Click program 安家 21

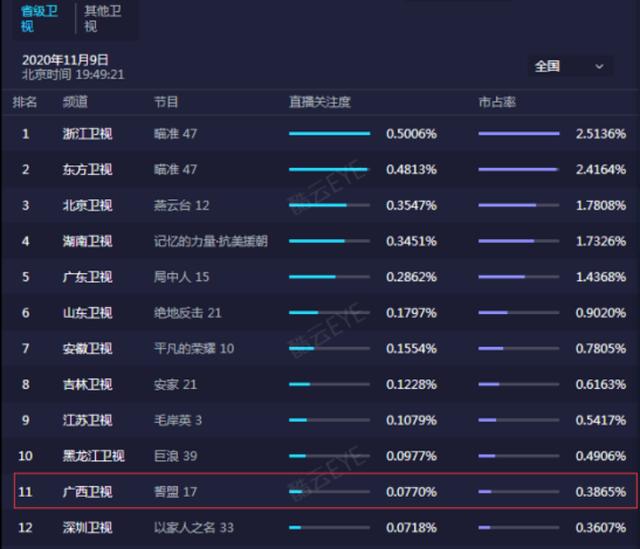pos(176,385)
